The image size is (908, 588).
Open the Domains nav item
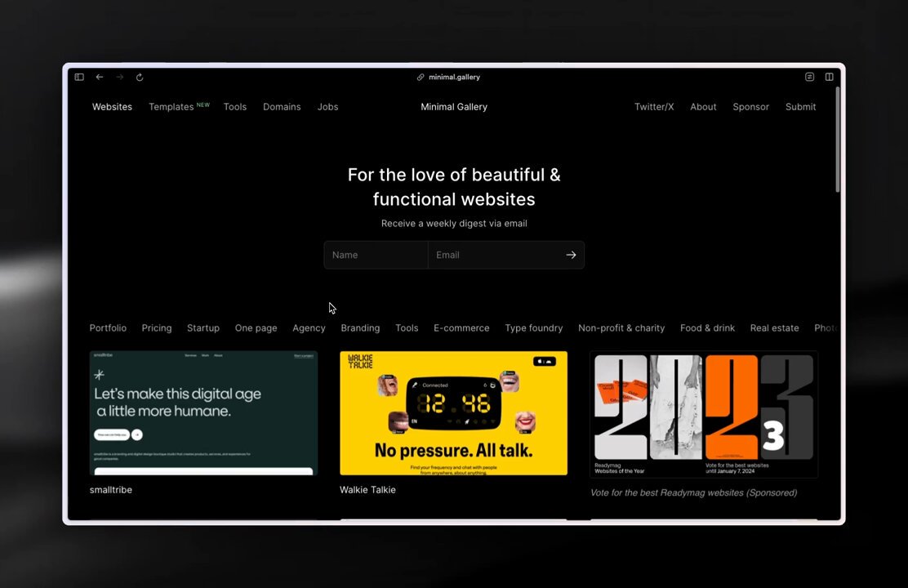[x=282, y=107]
